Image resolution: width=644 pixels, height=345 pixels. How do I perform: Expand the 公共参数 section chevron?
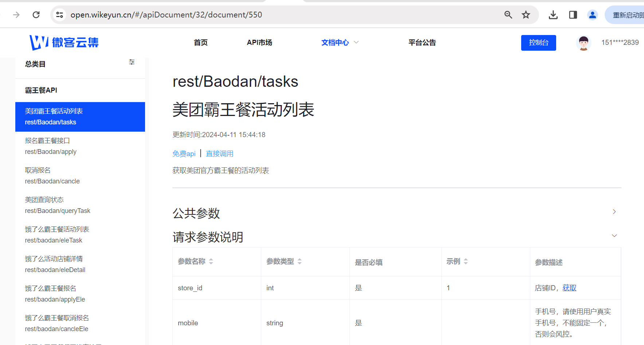coord(614,212)
